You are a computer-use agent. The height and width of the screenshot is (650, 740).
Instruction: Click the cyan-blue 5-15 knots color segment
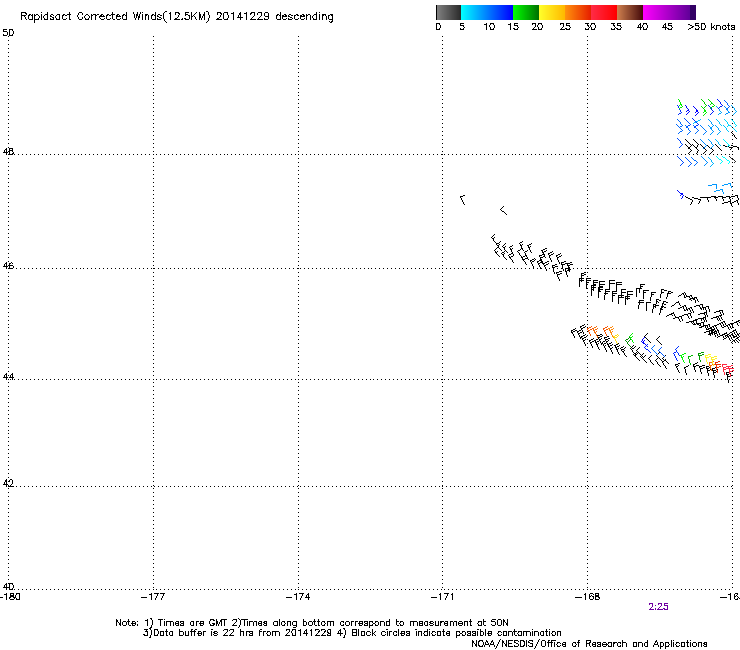[x=487, y=12]
